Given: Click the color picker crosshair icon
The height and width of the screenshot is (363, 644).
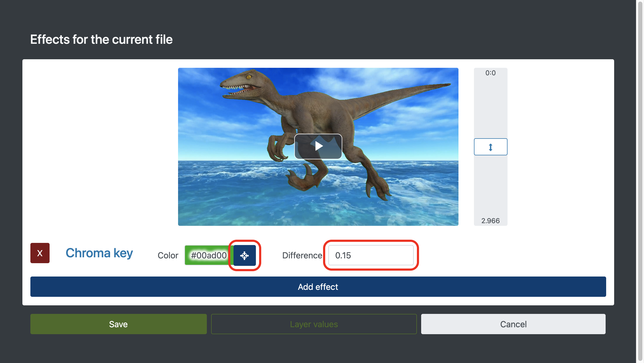Looking at the screenshot, I should 244,255.
